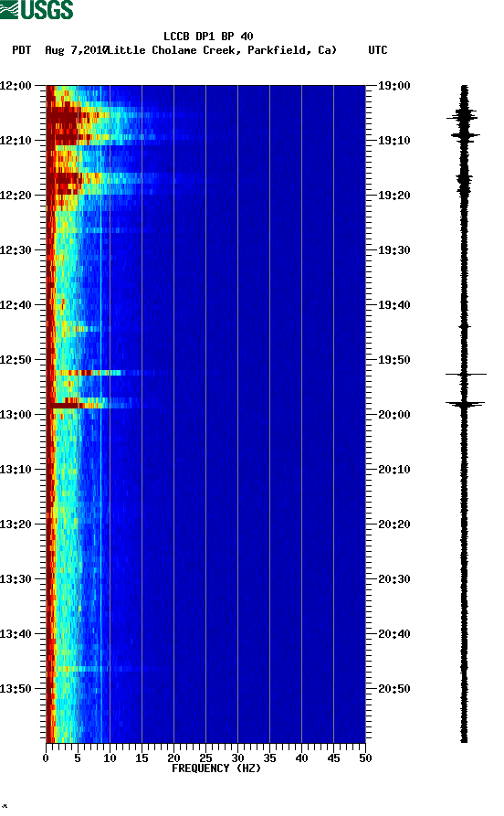Image resolution: width=504 pixels, height=816 pixels.
Task: Click the 'UTC' timezone label
Action: click(378, 50)
